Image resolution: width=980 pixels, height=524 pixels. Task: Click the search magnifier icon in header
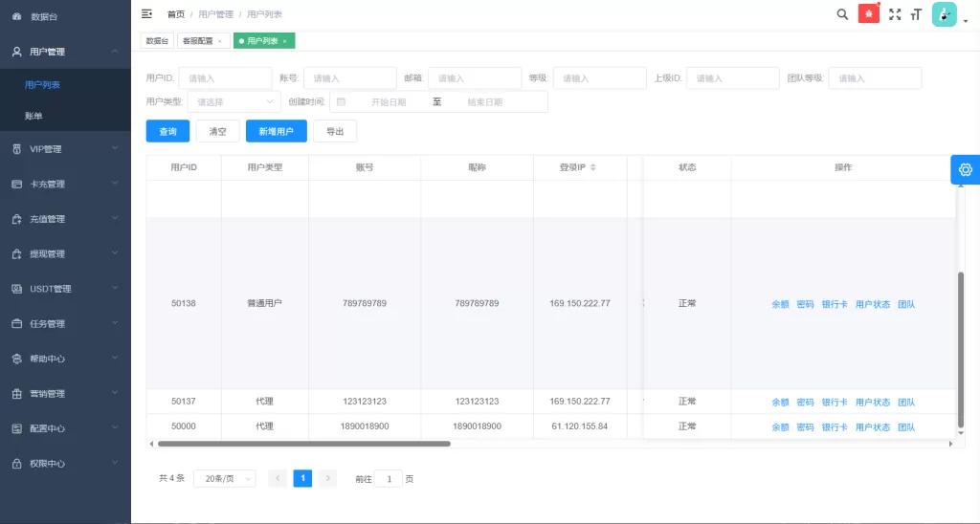click(842, 14)
